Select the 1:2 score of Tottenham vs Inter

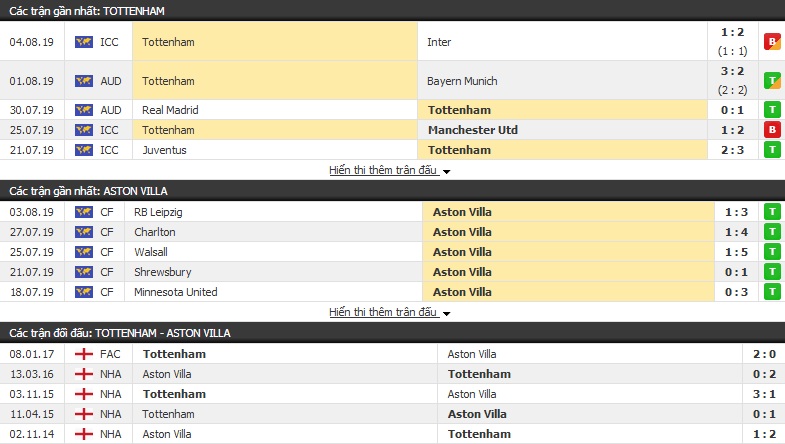tap(732, 33)
